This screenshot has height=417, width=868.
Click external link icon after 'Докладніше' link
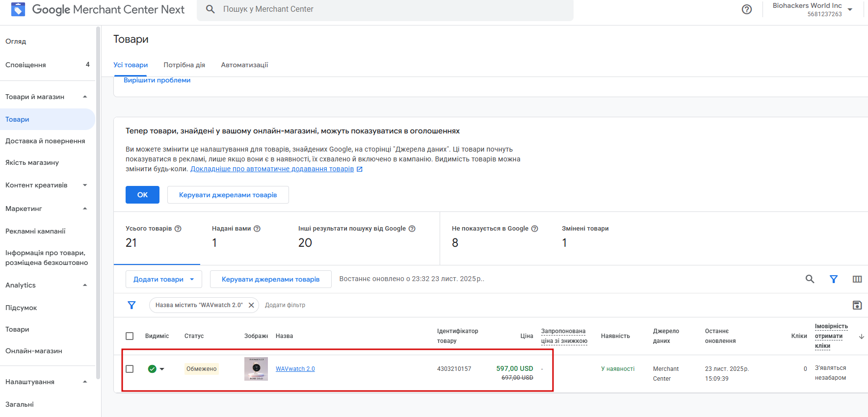click(360, 169)
